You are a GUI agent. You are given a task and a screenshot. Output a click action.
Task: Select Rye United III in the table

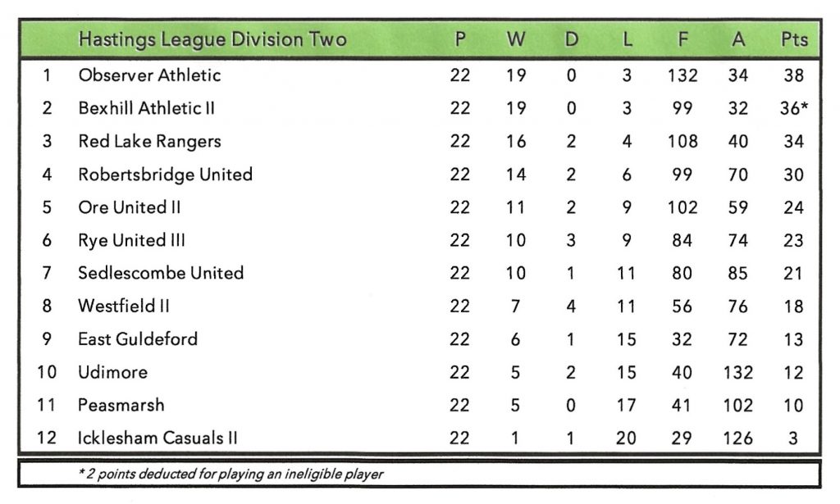click(x=131, y=240)
